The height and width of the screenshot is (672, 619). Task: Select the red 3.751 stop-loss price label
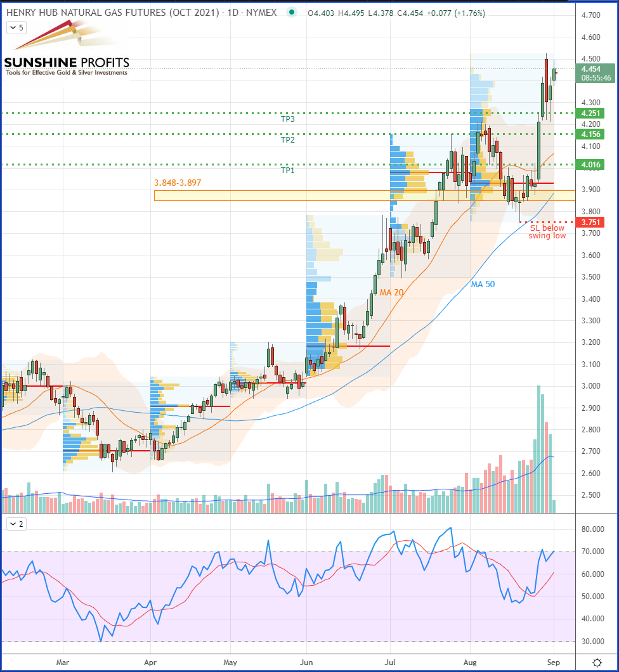590,222
